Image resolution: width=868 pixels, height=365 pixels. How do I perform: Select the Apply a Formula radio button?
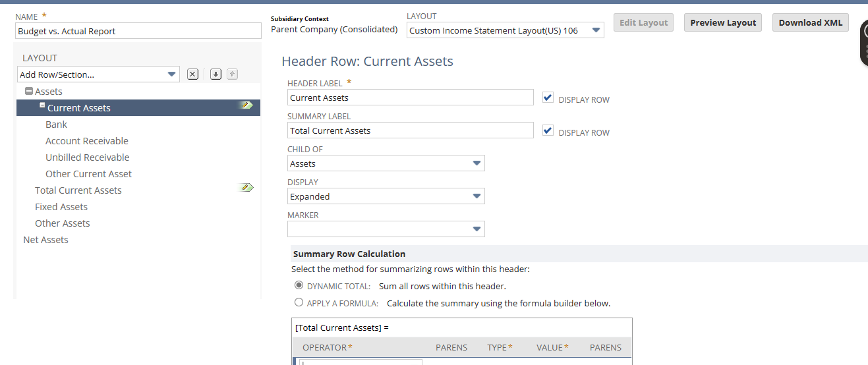pos(299,302)
